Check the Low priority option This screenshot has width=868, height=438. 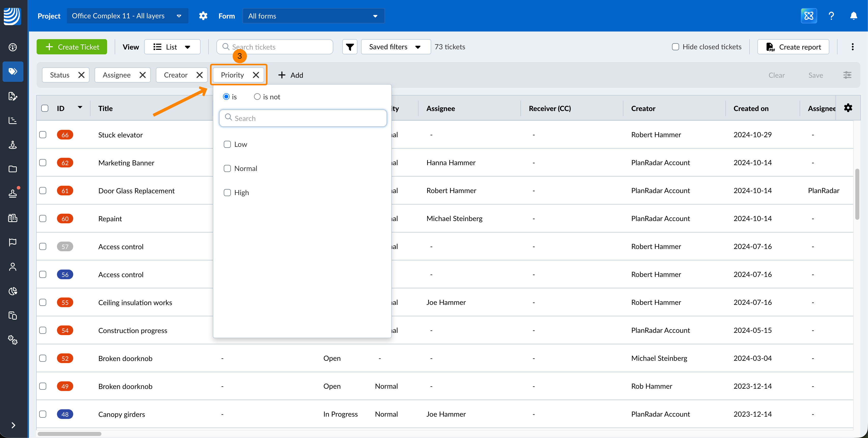pyautogui.click(x=228, y=144)
